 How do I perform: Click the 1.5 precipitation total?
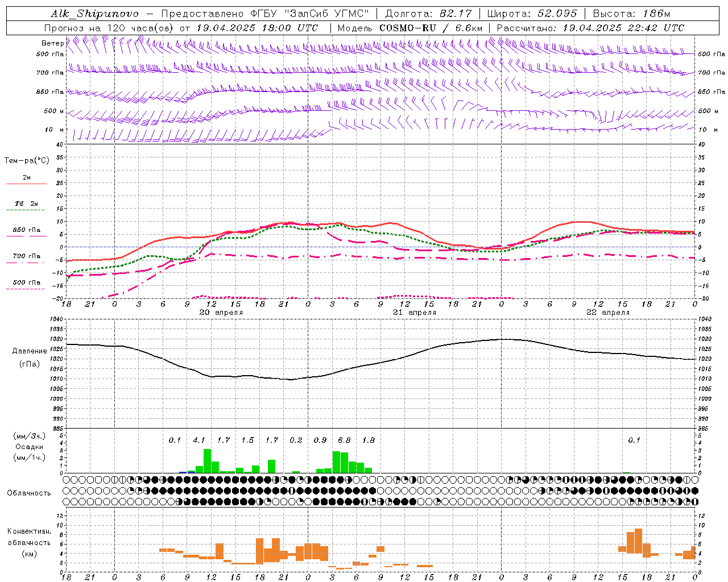pos(247,440)
